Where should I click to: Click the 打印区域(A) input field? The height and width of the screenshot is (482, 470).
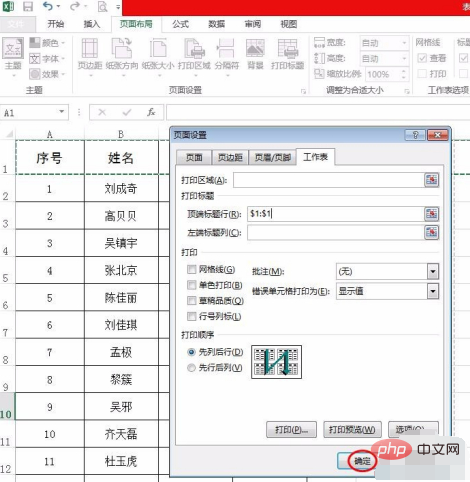point(329,180)
